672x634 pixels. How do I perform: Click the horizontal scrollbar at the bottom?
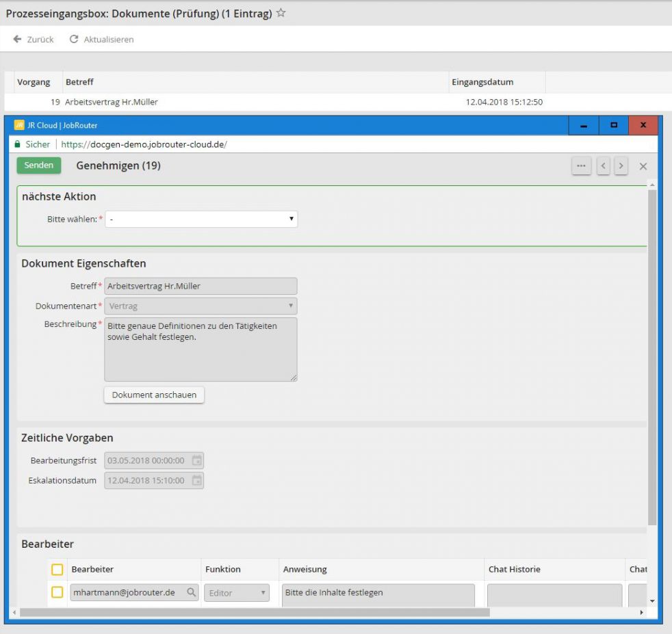(253, 612)
